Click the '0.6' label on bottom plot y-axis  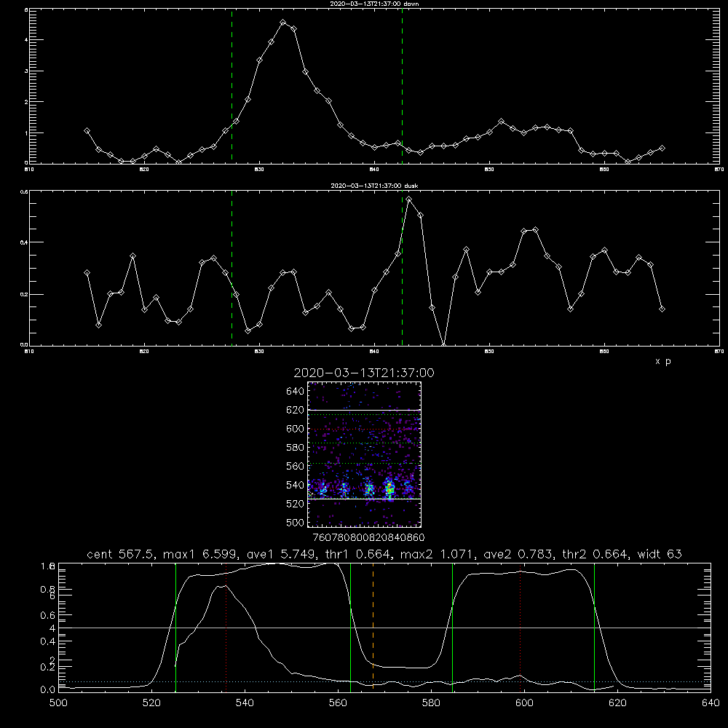pyautogui.click(x=48, y=615)
